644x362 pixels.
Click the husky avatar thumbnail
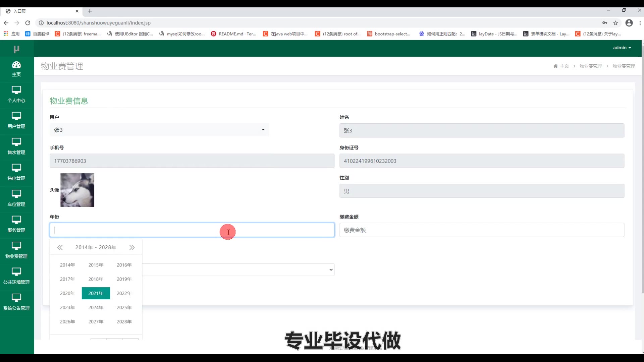coord(77,190)
